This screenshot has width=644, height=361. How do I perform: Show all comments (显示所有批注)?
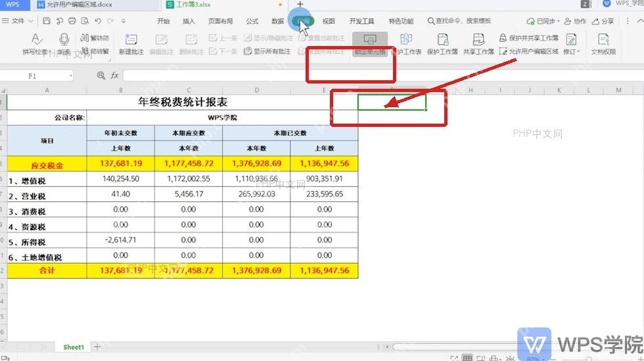tap(267, 51)
